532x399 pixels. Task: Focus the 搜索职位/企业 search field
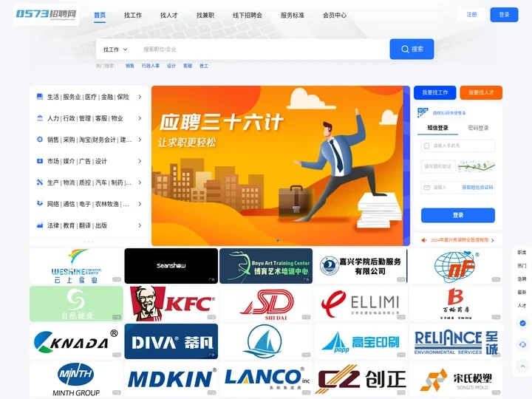coord(263,50)
